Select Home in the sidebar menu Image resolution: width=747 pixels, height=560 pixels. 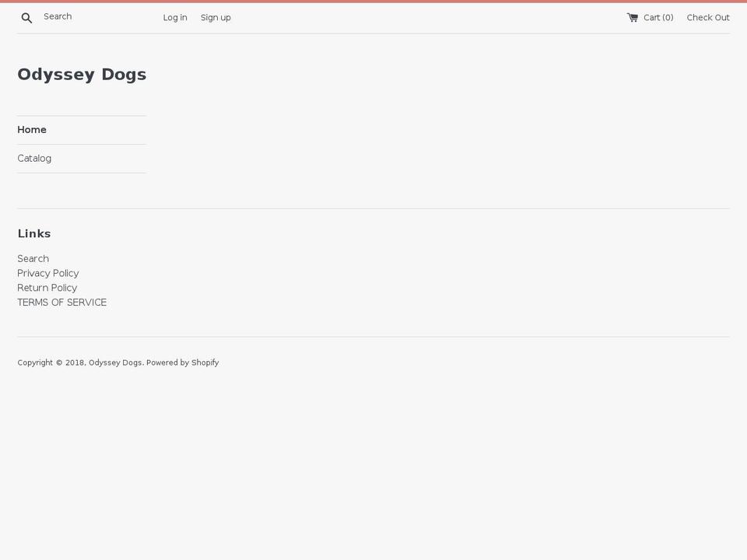click(x=32, y=130)
